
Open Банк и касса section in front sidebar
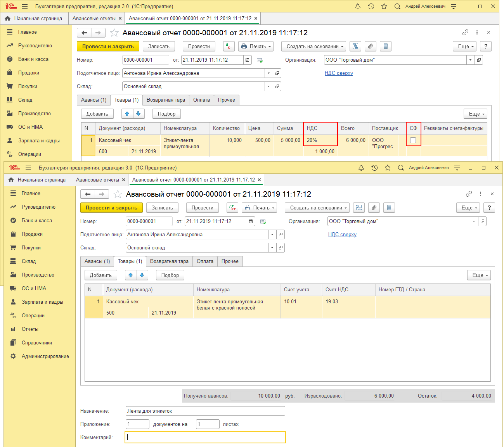click(x=37, y=220)
